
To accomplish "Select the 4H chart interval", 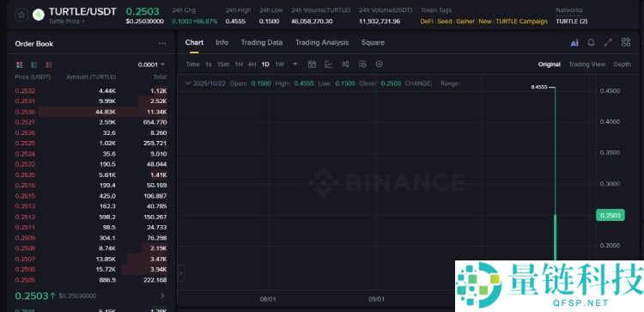I will (252, 64).
